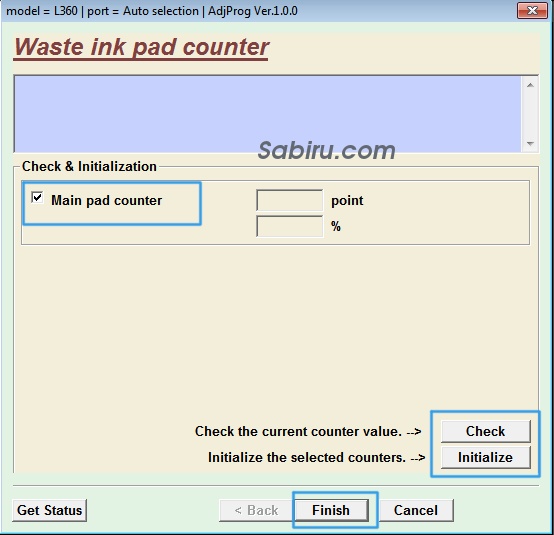Viewport: 554px width, 535px height.
Task: Click the Initialize button
Action: coord(486,457)
